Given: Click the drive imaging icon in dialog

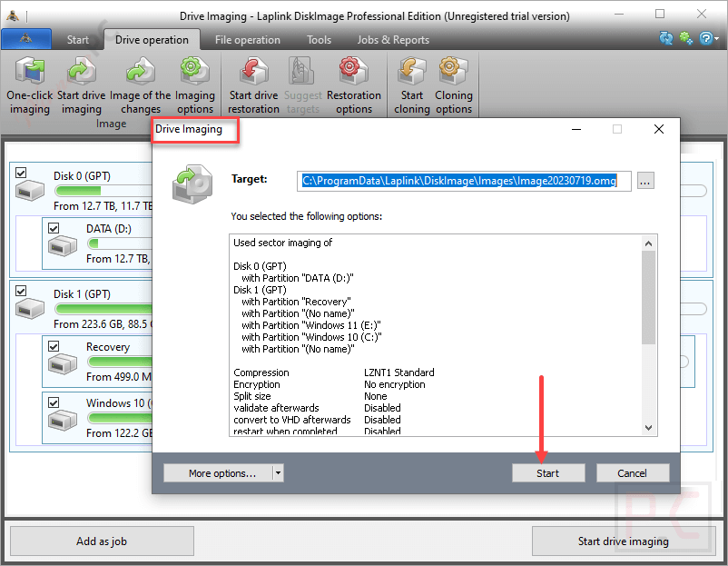Looking at the screenshot, I should (x=192, y=184).
